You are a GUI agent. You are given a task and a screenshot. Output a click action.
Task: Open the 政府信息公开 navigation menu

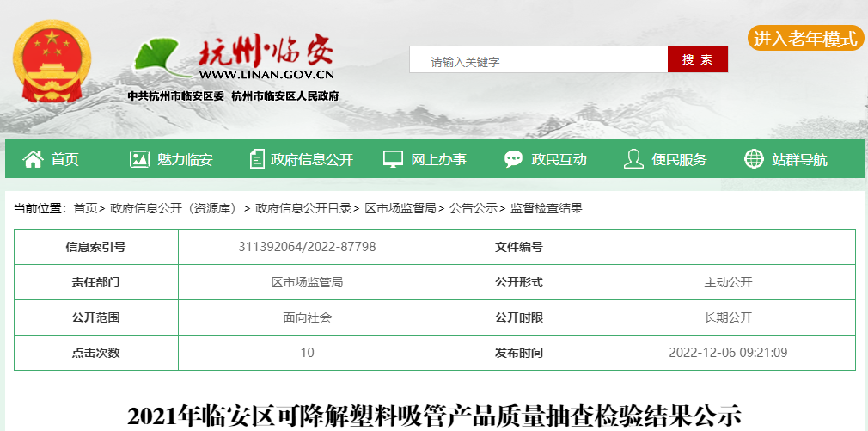click(x=312, y=159)
